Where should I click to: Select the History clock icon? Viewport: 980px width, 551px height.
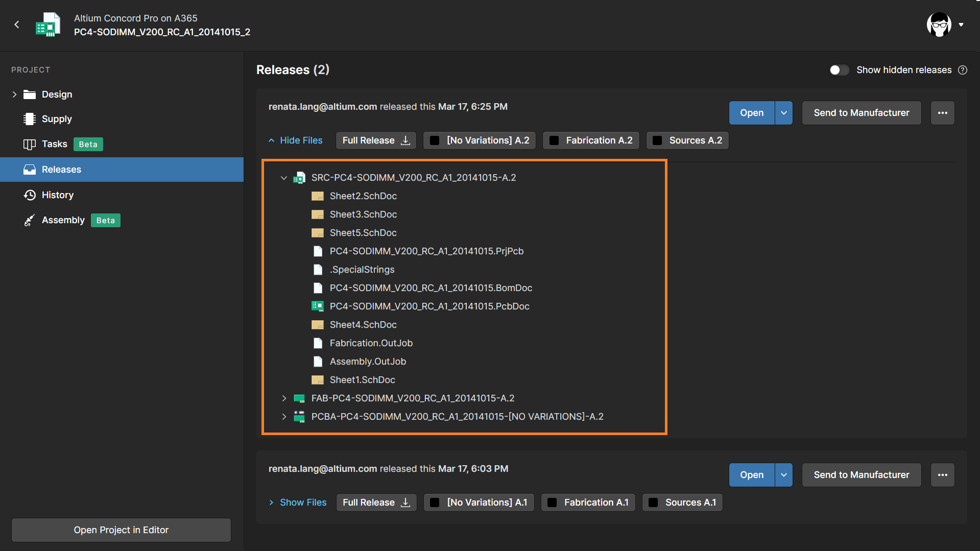(29, 195)
